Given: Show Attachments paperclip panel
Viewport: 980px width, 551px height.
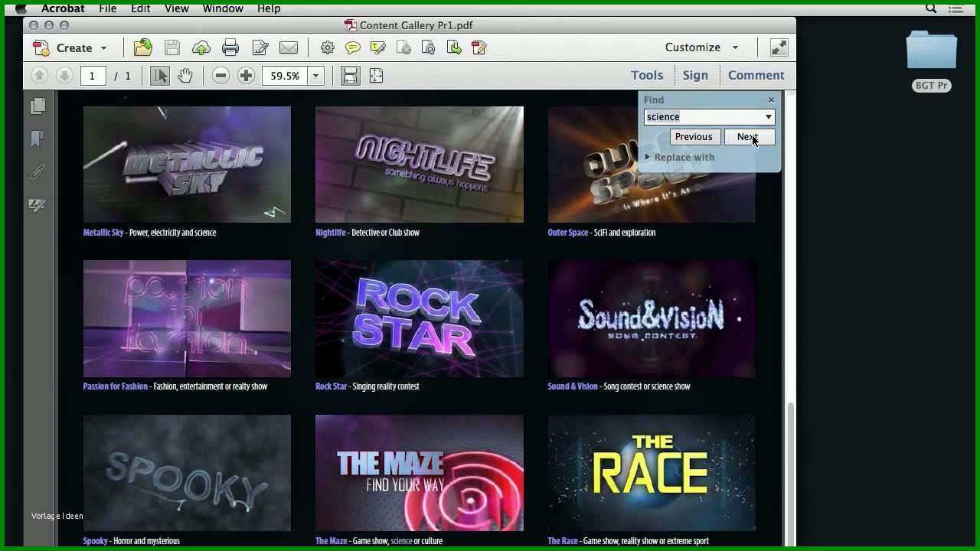Looking at the screenshot, I should click(38, 171).
